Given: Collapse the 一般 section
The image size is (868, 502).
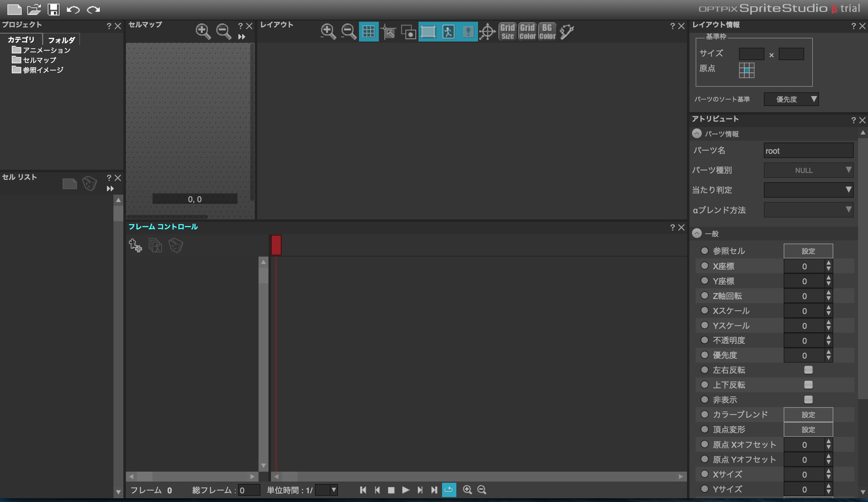Looking at the screenshot, I should tap(697, 233).
